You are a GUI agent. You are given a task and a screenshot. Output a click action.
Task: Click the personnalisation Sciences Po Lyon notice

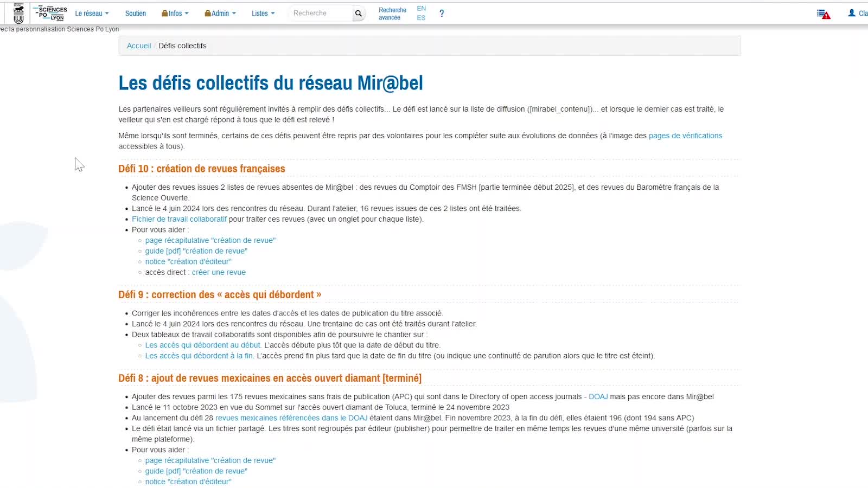coord(60,29)
